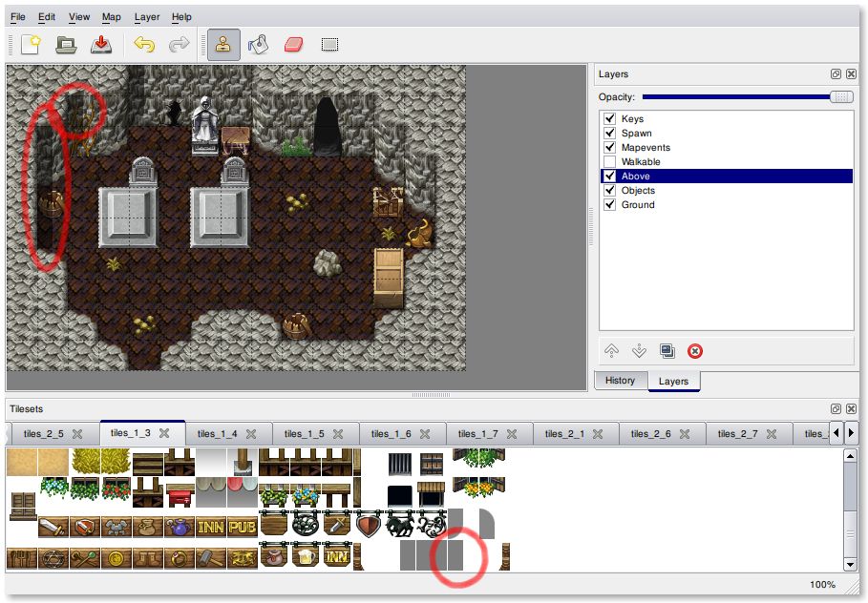Viewport: 868px width, 603px height.
Task: Click the Undo arrow icon
Action: click(144, 44)
